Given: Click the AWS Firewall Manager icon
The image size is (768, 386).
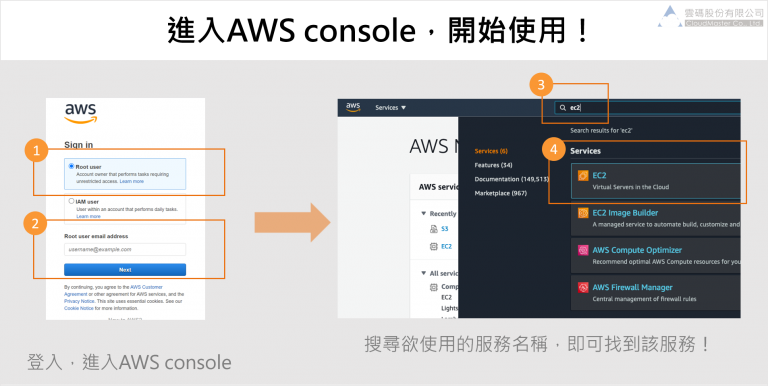Looking at the screenshot, I should (x=583, y=288).
